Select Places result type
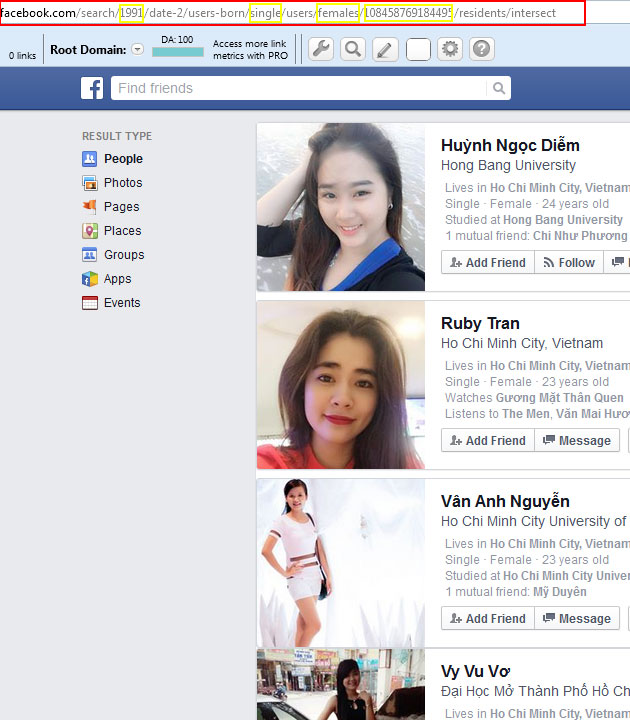This screenshot has height=720, width=630. pyautogui.click(x=122, y=231)
